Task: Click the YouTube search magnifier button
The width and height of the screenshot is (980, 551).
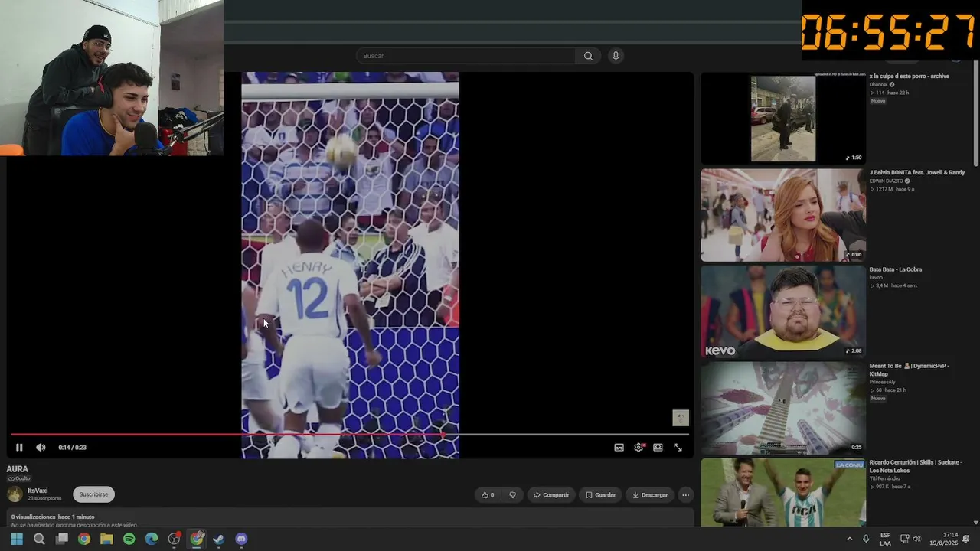Action: 588,56
